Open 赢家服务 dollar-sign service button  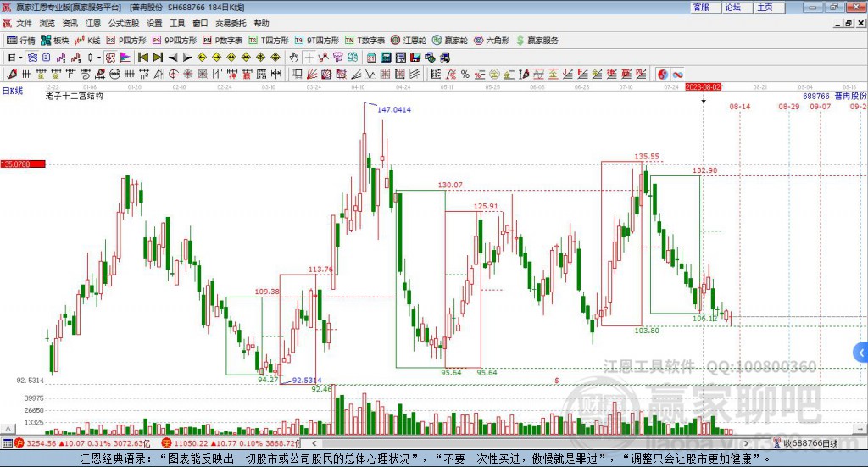(537, 41)
